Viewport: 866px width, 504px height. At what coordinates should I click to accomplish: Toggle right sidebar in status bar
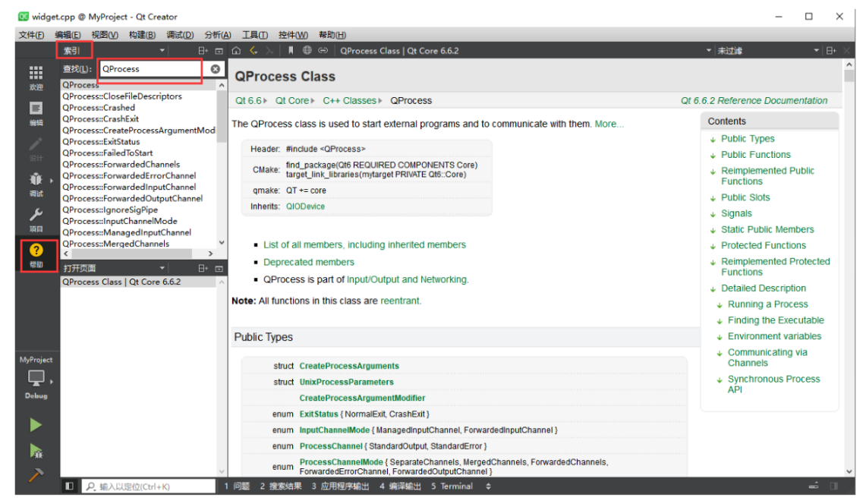coord(834,487)
